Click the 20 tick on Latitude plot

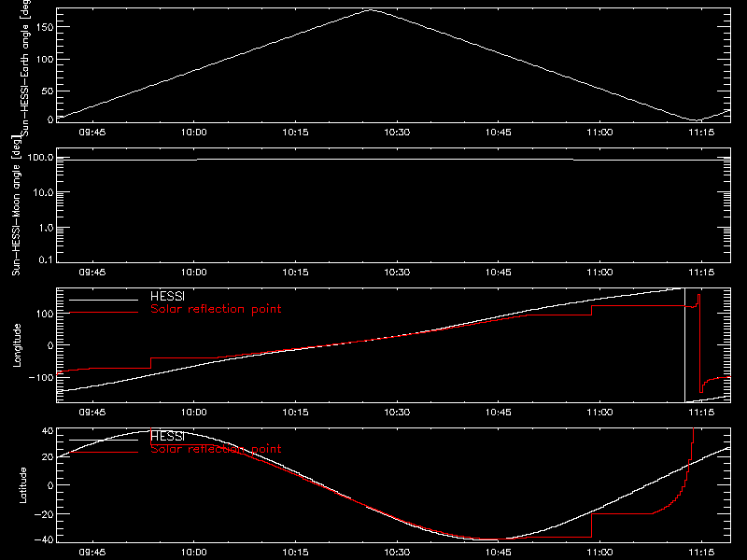click(x=48, y=456)
